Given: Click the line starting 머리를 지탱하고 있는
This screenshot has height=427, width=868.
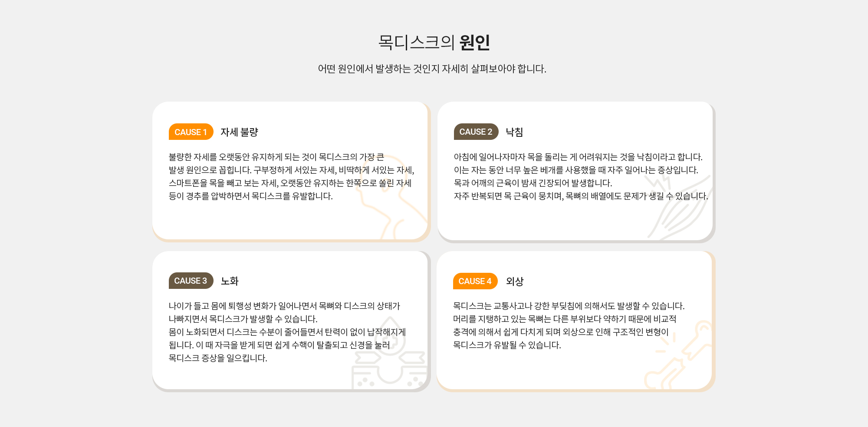Looking at the screenshot, I should point(565,319).
